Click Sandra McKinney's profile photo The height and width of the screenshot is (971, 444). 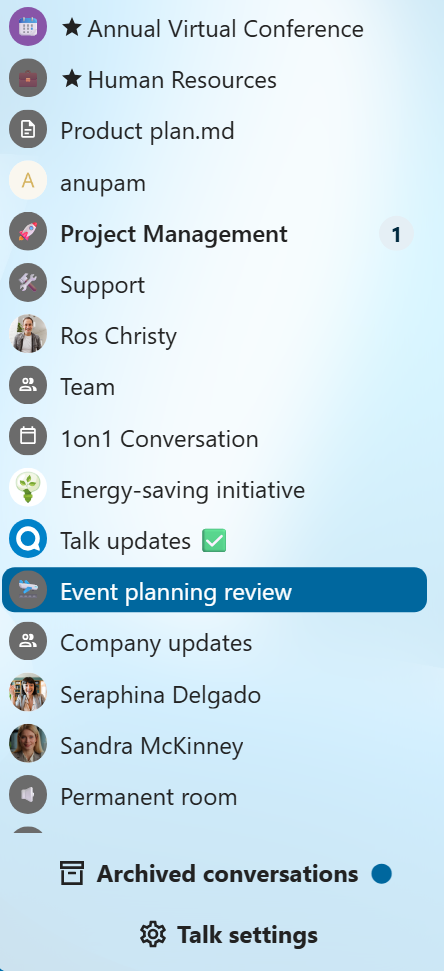tap(28, 744)
